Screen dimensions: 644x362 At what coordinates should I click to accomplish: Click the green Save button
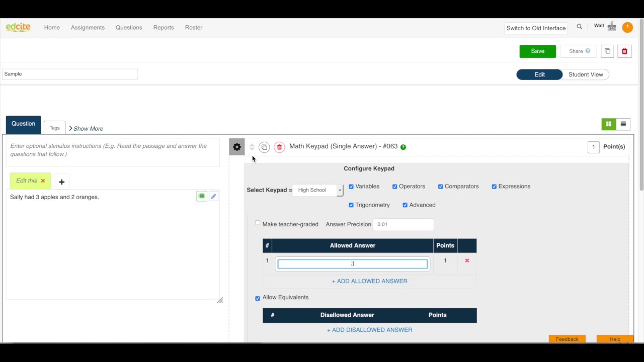537,51
